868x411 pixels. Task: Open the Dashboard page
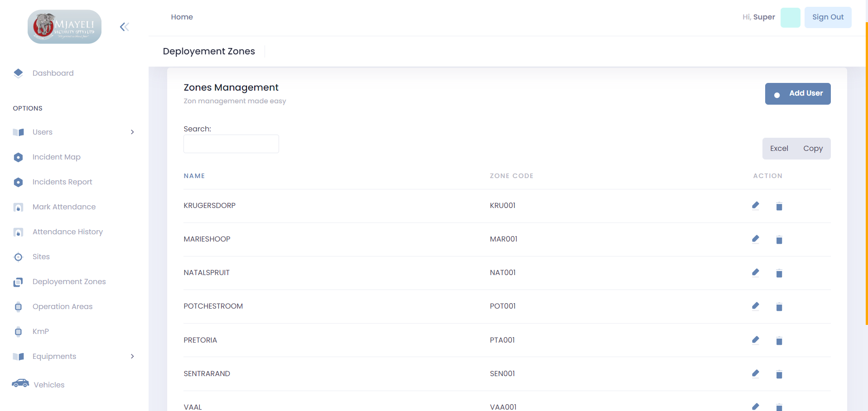[x=53, y=73]
